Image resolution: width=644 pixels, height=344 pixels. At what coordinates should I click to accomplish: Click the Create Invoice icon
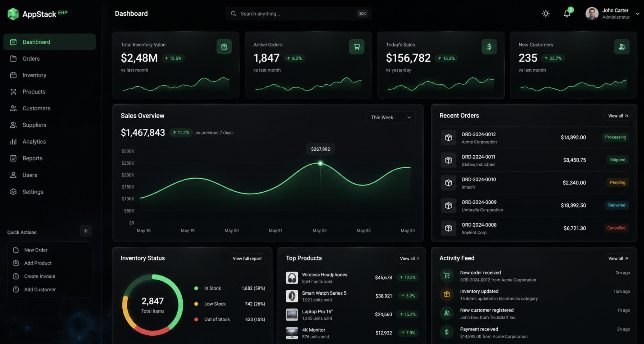[16, 276]
